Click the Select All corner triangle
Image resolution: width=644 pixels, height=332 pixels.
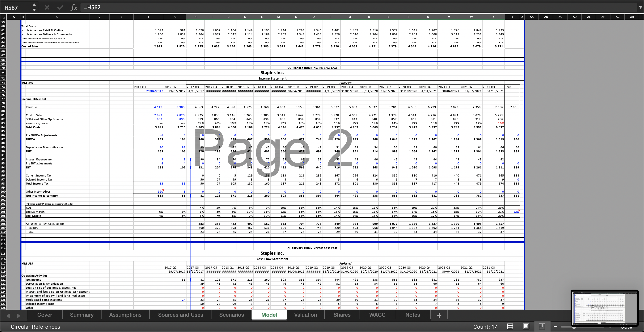[x=4, y=17]
